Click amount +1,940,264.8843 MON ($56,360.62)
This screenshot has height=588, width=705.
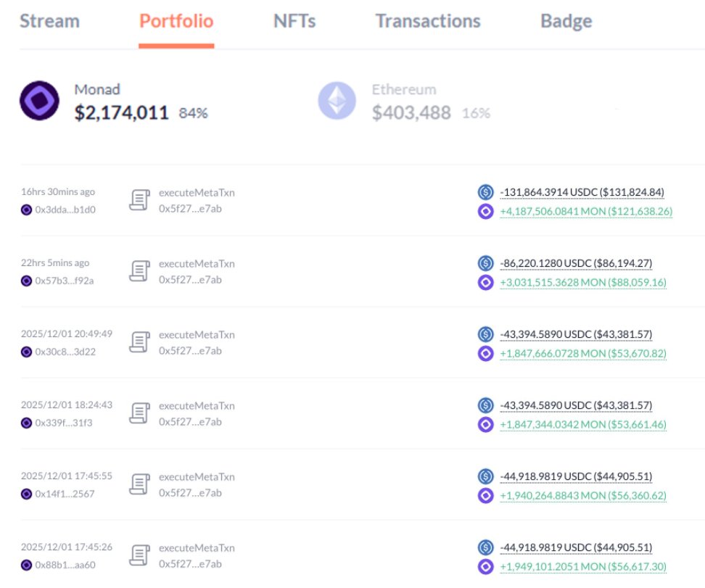click(583, 495)
